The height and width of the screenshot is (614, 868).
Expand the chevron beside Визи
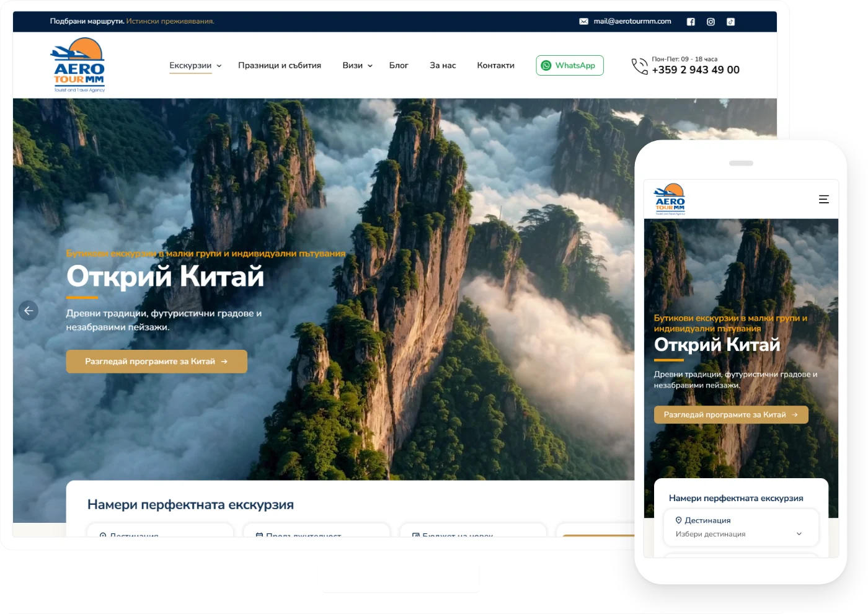tap(370, 66)
